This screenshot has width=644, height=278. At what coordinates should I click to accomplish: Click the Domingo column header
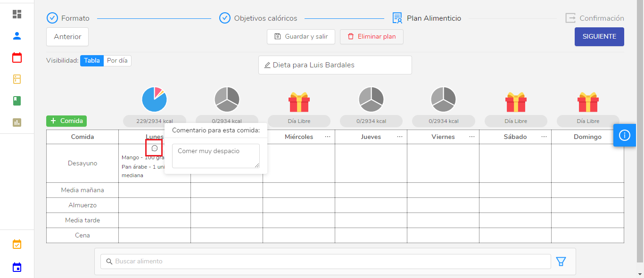[x=587, y=137]
